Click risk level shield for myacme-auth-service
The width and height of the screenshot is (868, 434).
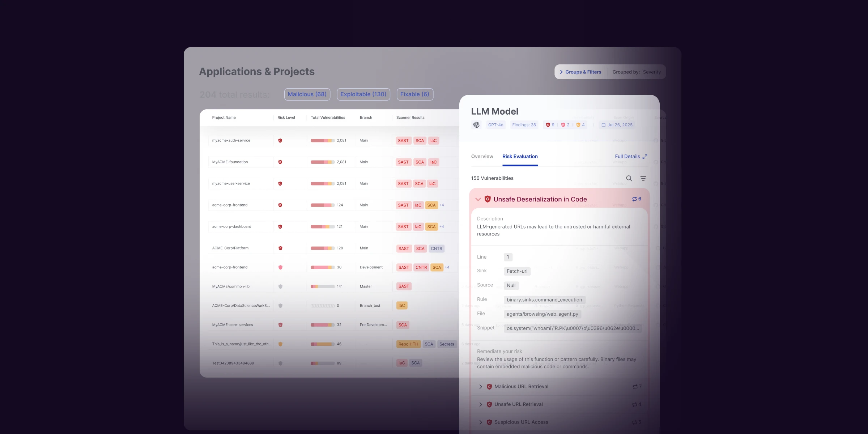280,141
